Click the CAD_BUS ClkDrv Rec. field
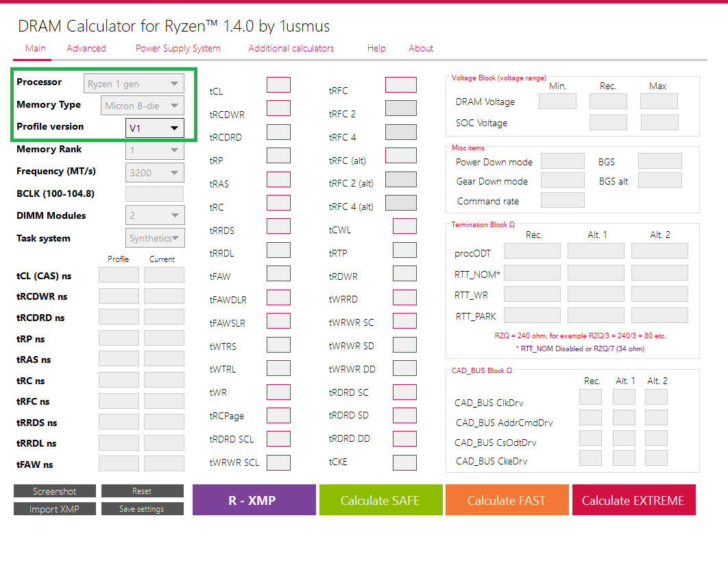This screenshot has height=566, width=728. point(591,397)
